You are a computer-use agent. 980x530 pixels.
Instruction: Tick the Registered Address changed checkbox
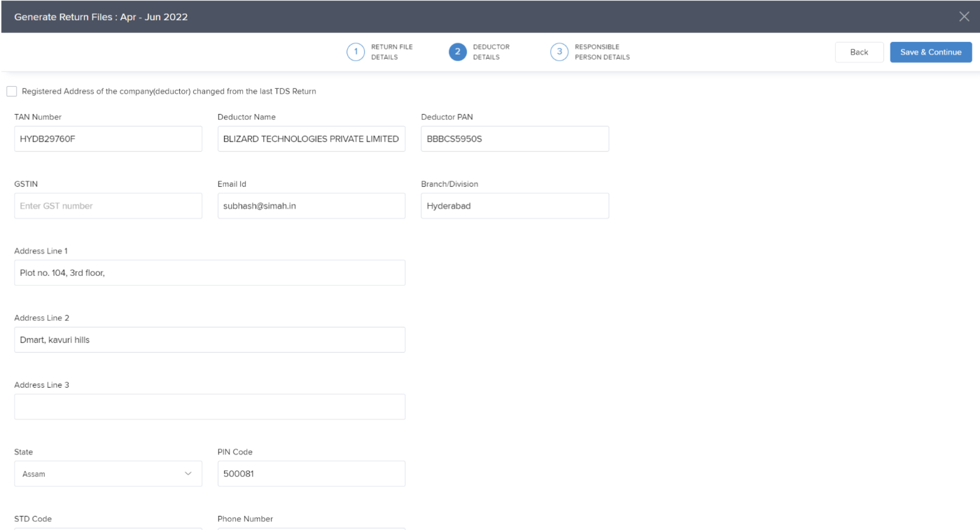[x=12, y=92]
